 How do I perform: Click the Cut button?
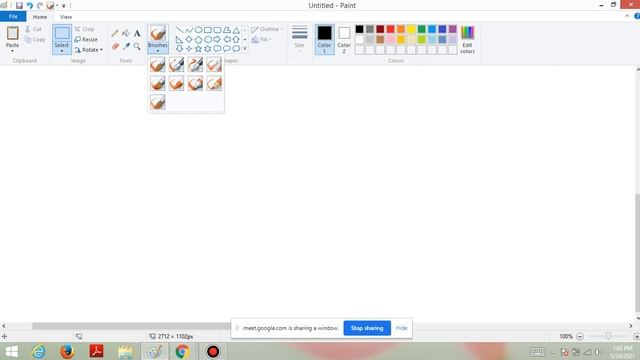pyautogui.click(x=33, y=29)
